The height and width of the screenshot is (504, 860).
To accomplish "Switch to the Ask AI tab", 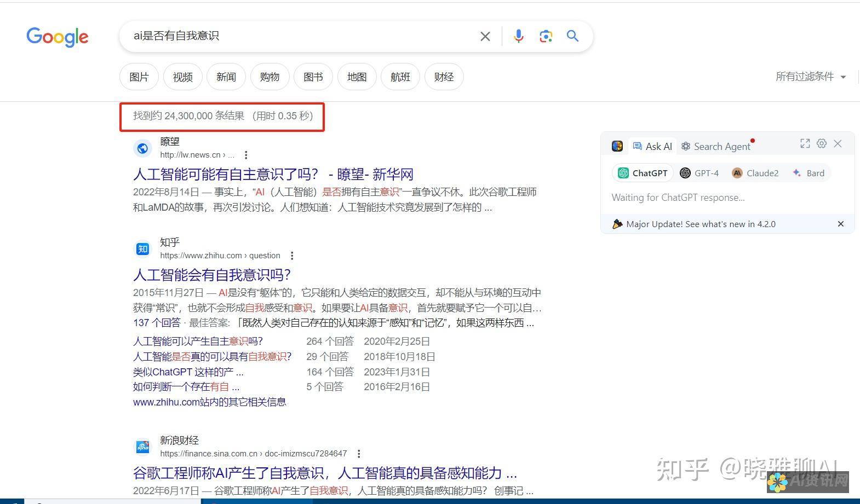I will [652, 146].
